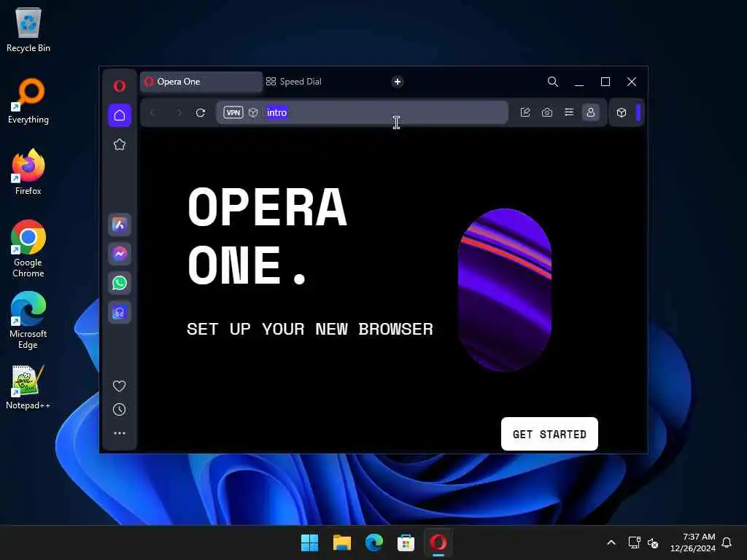Switch to the Opera One tab

201,82
